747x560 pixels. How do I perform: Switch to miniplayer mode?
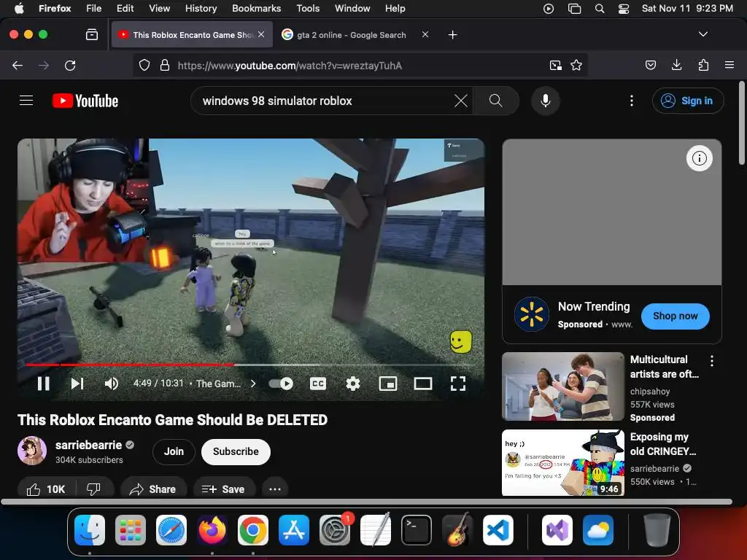tap(388, 384)
